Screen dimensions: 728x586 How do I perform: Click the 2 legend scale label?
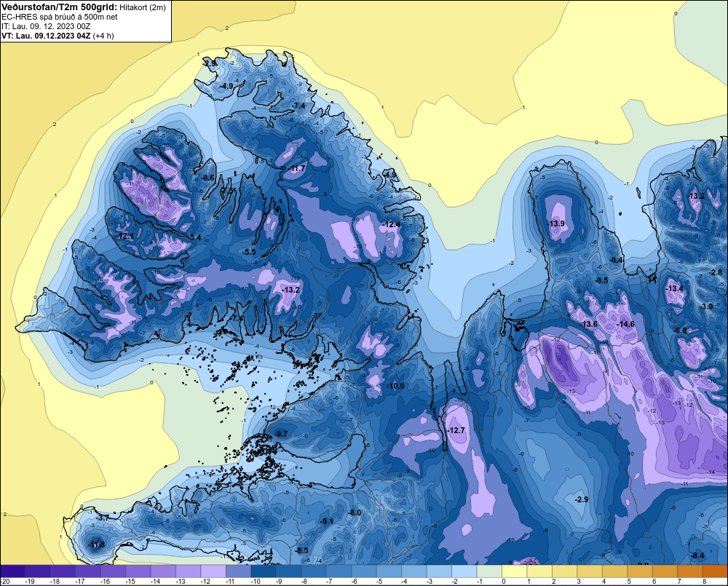(554, 582)
